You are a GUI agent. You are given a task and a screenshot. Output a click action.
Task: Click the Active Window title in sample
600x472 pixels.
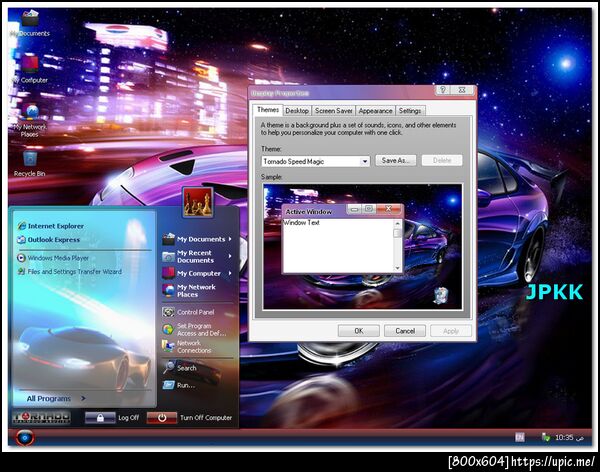[309, 212]
